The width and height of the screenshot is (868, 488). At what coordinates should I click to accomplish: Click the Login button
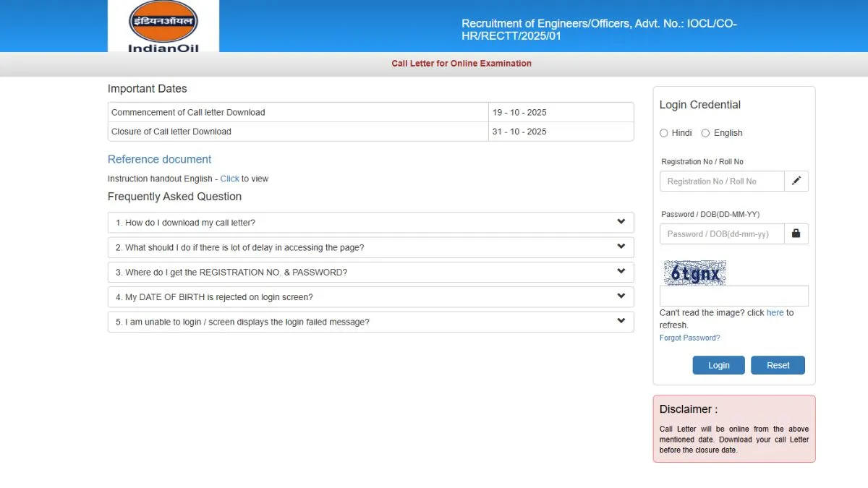click(718, 365)
